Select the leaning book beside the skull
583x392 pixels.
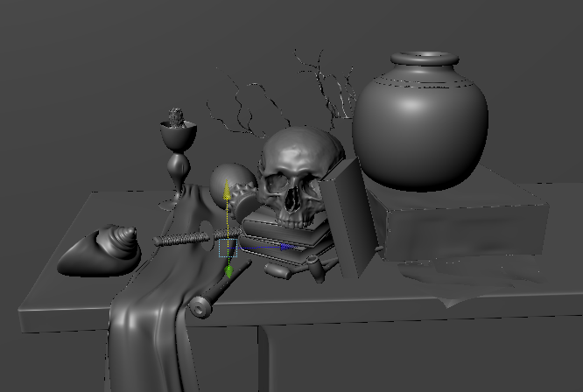click(x=349, y=220)
